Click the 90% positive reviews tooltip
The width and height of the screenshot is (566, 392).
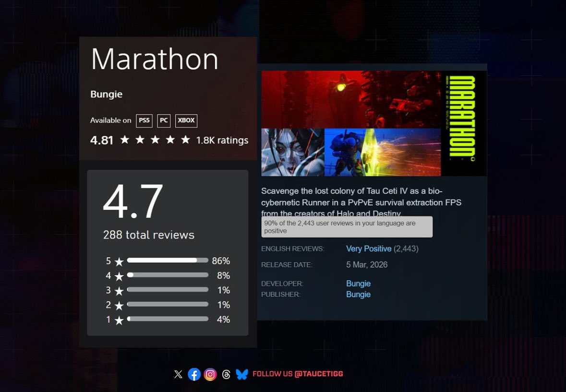(347, 227)
